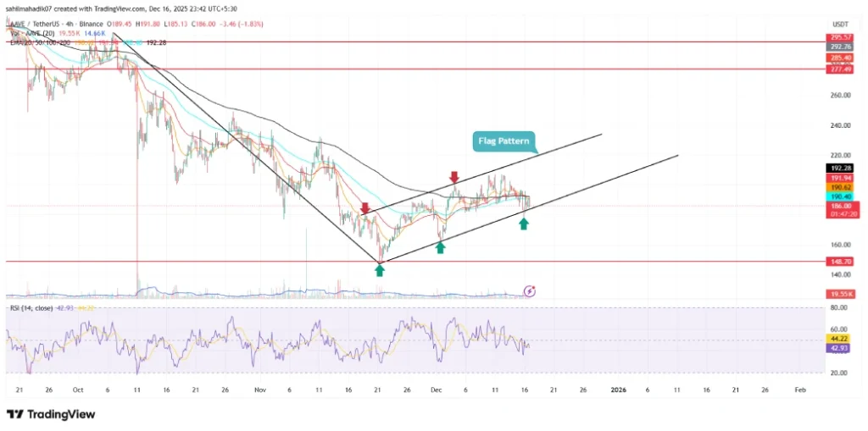
Task: Click the 260.00 price axis tick
Action: pos(838,95)
